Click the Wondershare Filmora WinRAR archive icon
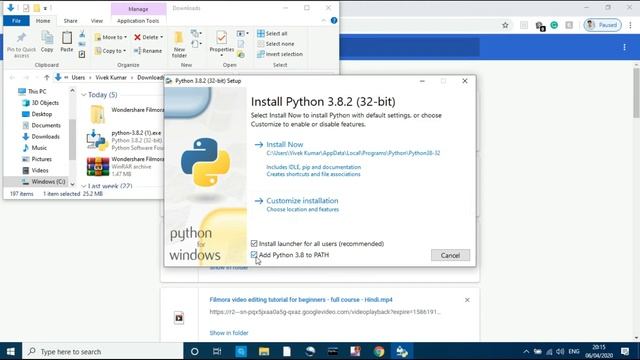 [x=98, y=167]
